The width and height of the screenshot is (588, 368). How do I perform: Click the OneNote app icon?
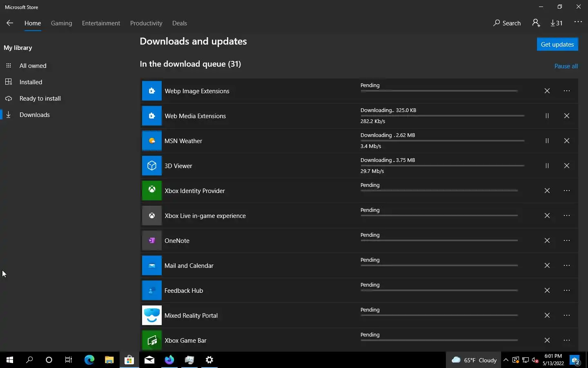pyautogui.click(x=152, y=240)
